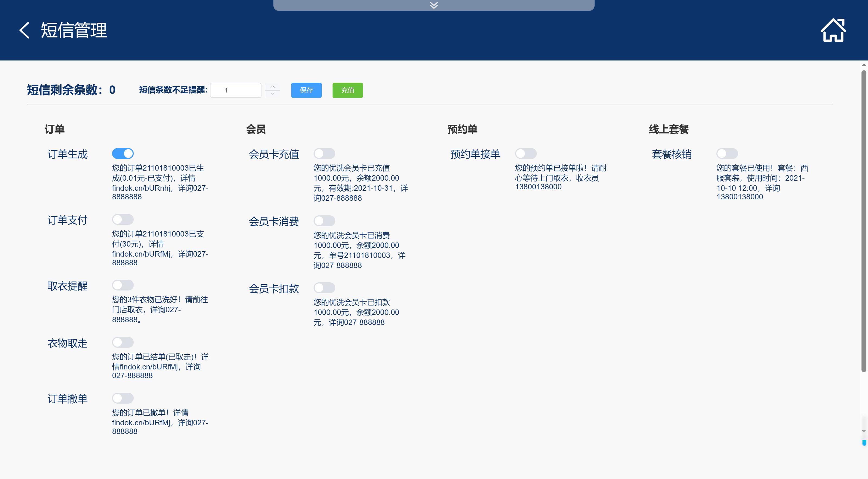This screenshot has height=479, width=868.
Task: Enable 会员卡消费 SMS toggle
Action: coord(324,221)
